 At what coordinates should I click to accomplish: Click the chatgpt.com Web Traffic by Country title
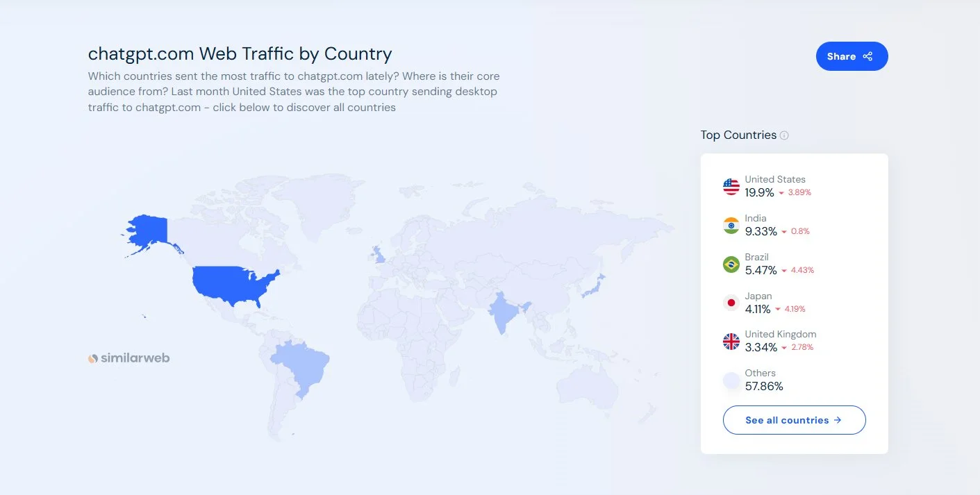(240, 53)
